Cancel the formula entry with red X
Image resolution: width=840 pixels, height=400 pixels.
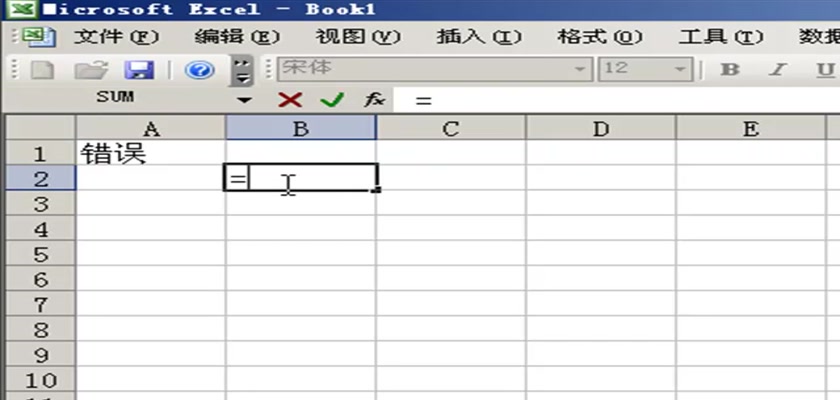[x=290, y=99]
